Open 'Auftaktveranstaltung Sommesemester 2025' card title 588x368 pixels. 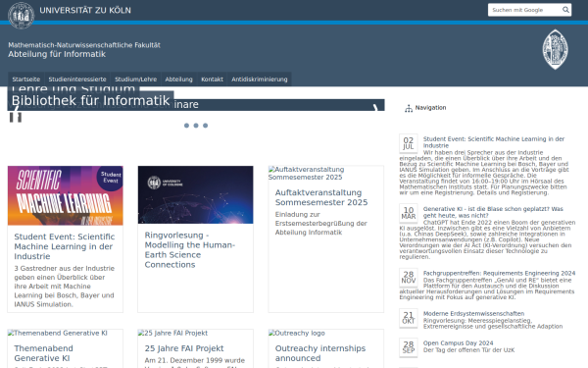pos(321,197)
